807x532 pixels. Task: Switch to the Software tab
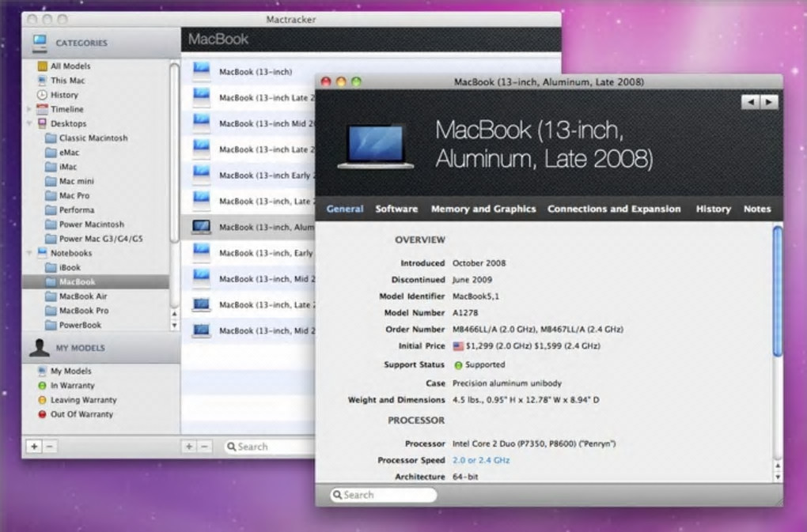[396, 209]
